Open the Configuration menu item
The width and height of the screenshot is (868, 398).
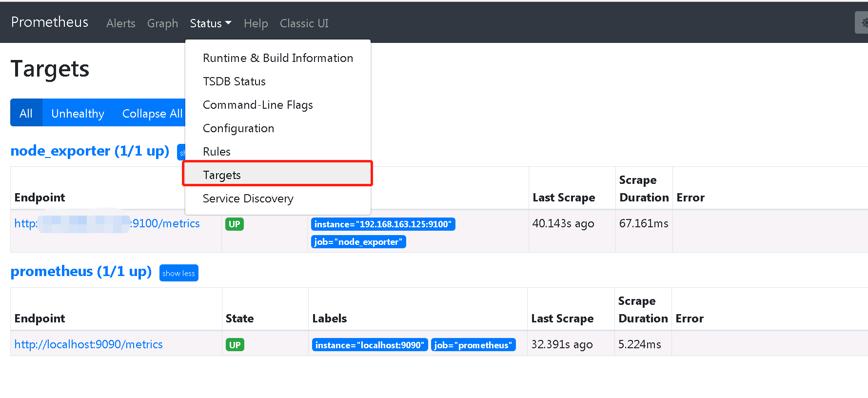point(278,128)
